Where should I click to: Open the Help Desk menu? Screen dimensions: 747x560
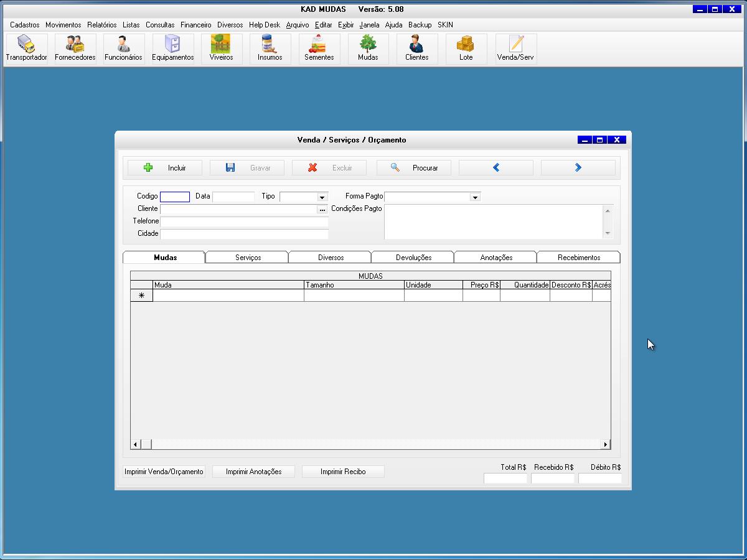265,25
